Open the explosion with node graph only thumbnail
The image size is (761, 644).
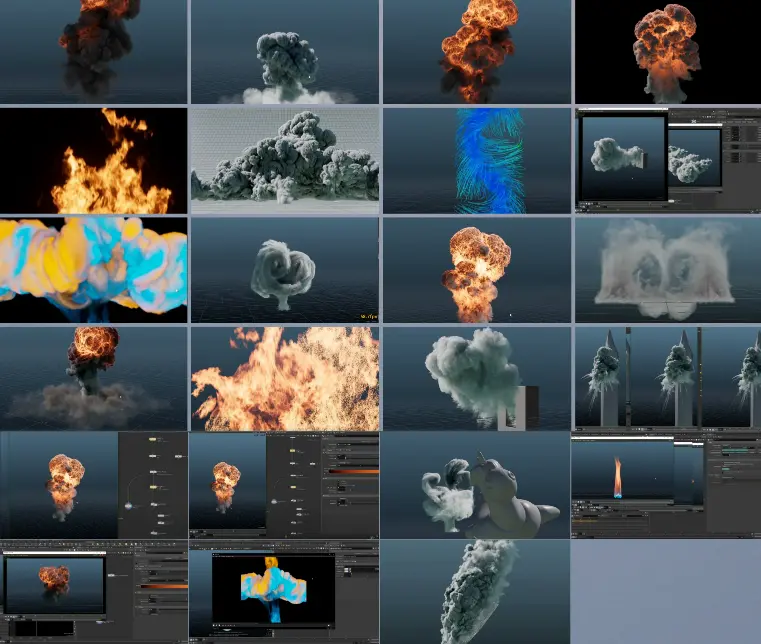[93, 485]
